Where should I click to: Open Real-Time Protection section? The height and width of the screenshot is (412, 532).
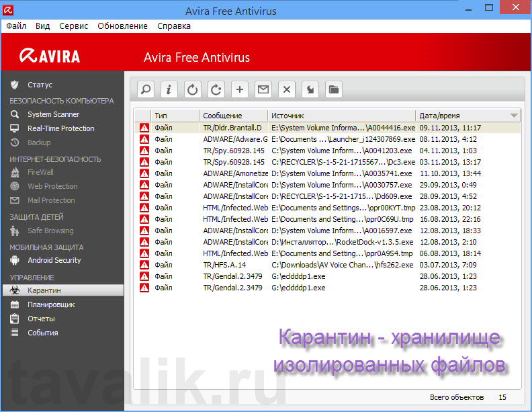point(61,128)
